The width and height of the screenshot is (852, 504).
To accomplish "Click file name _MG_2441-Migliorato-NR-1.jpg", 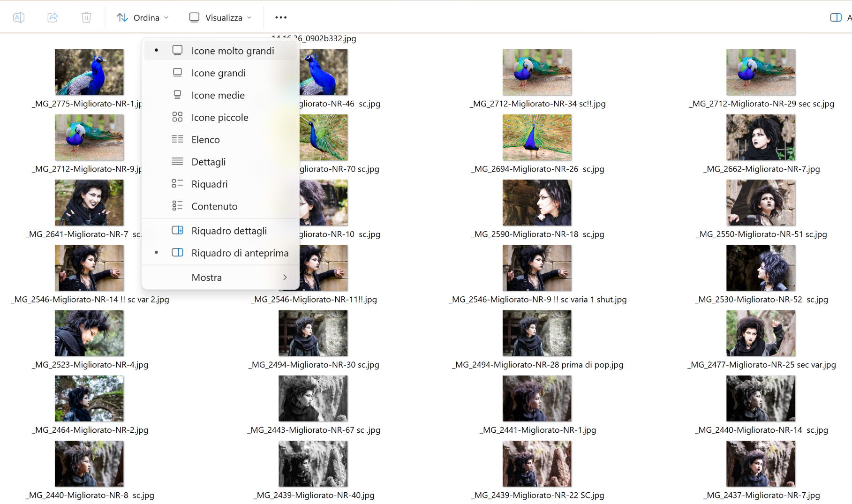I will click(x=537, y=429).
